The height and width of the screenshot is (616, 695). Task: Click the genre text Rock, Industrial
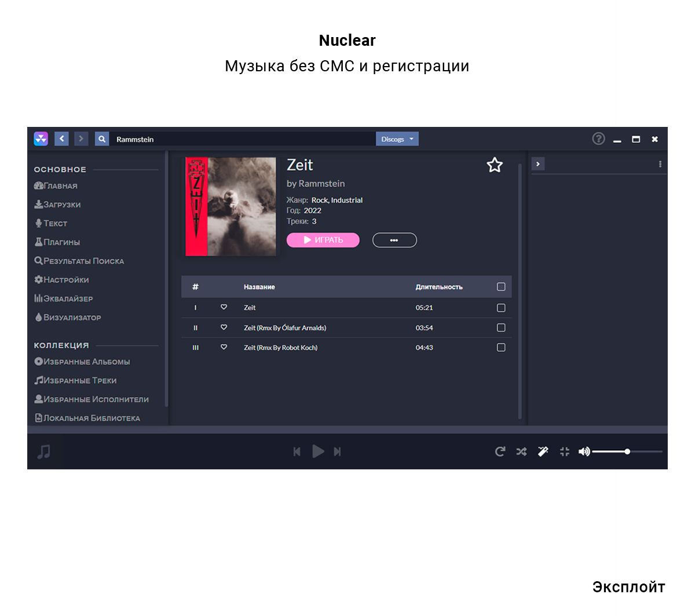(337, 200)
